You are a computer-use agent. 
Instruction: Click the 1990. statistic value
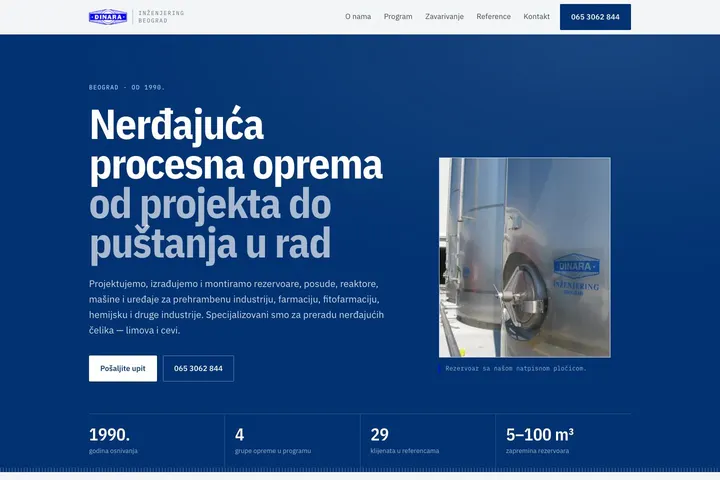tap(109, 434)
